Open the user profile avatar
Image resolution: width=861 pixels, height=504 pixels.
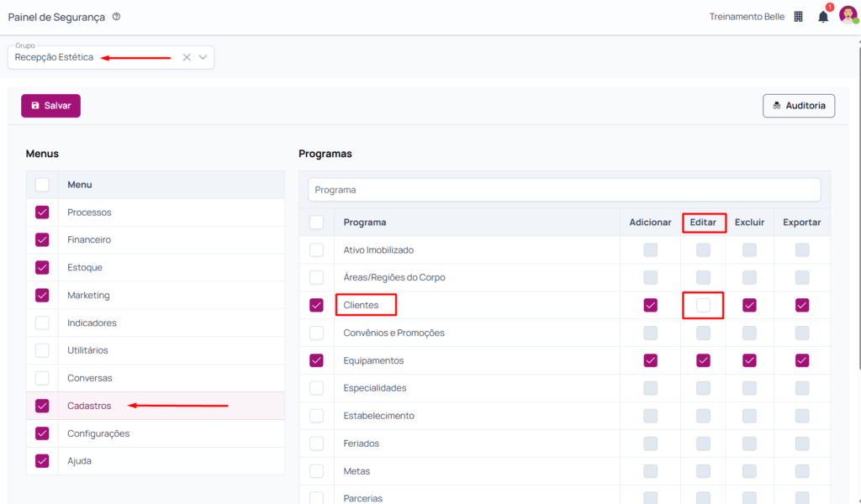[848, 16]
